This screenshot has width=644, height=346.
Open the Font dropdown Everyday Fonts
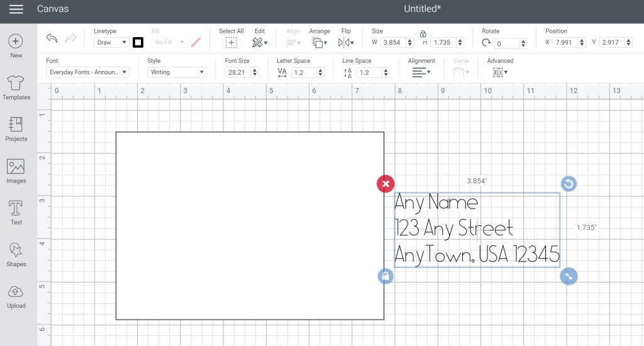88,72
